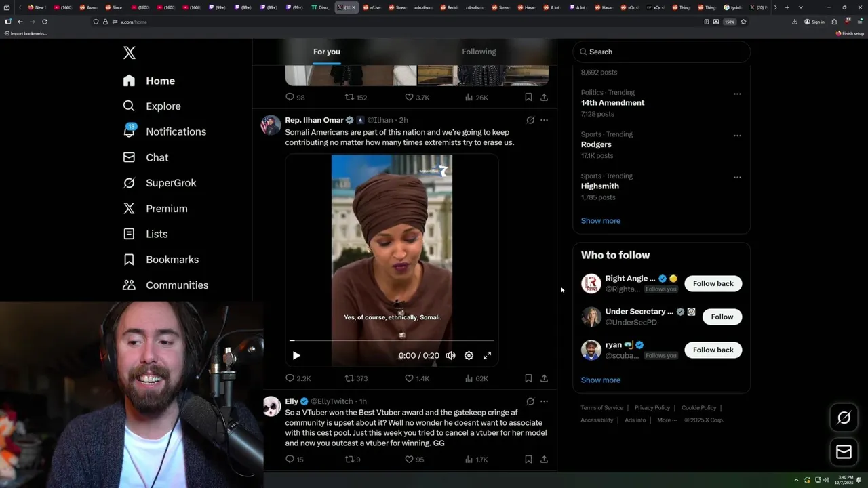Open a new browser tab
Image resolution: width=868 pixels, height=488 pixels.
click(787, 7)
